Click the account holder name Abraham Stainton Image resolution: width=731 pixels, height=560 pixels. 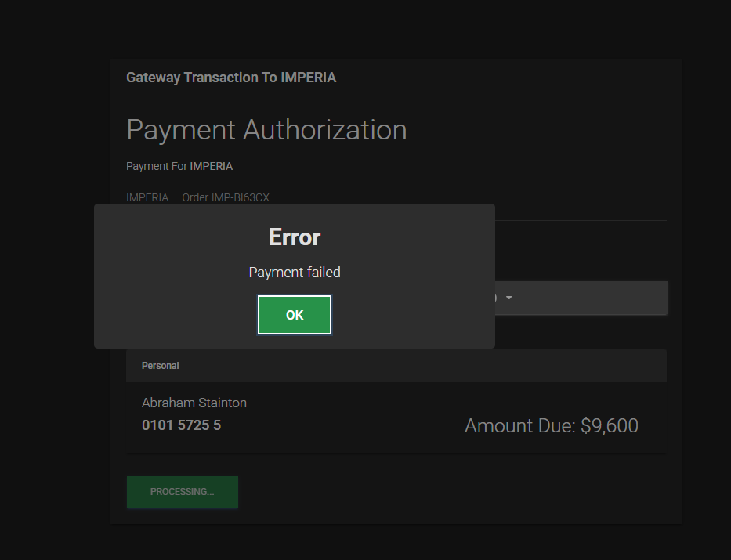pos(194,403)
